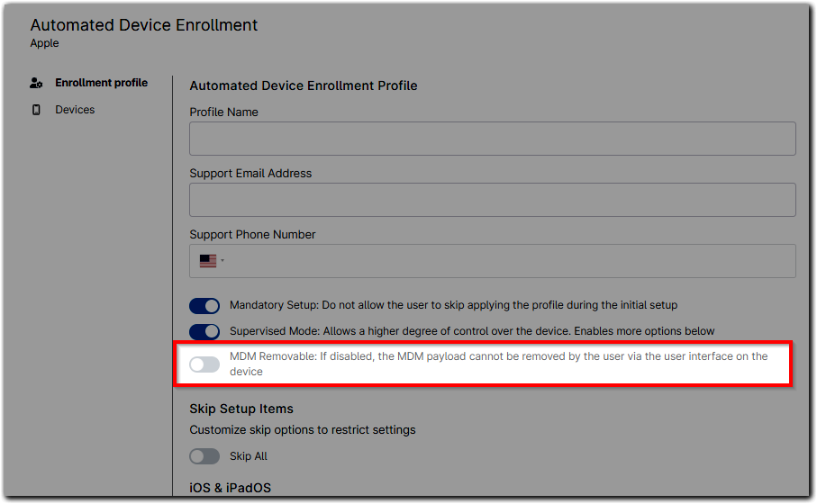Click the Skip Setup Items heading

[241, 409]
